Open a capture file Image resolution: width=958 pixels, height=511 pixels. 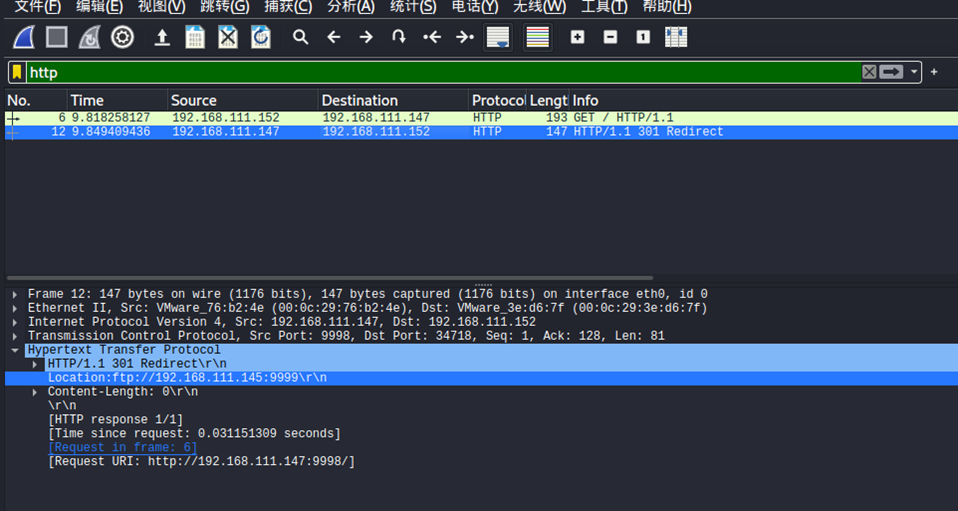coord(162,38)
